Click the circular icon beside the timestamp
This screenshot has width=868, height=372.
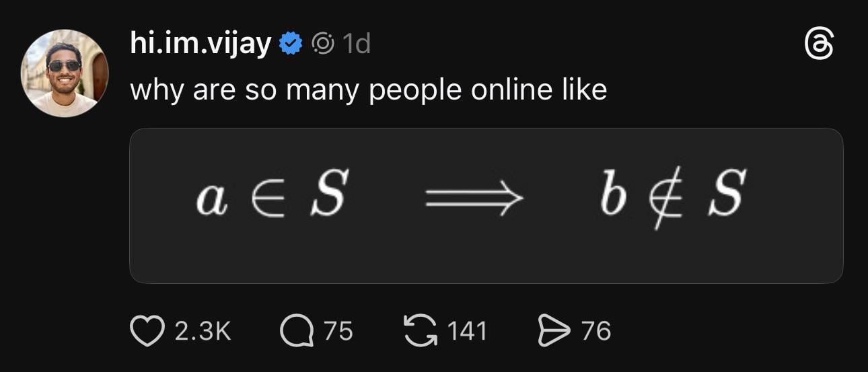(x=323, y=44)
